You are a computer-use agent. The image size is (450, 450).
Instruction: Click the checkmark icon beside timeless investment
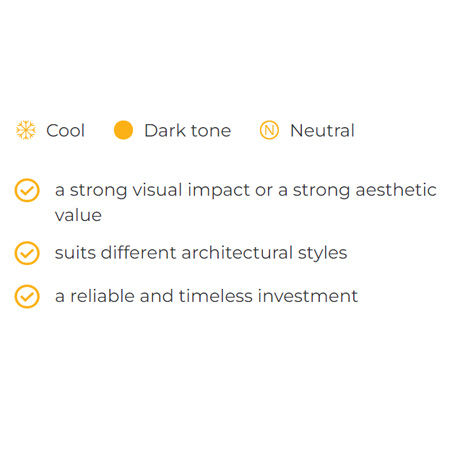[27, 296]
